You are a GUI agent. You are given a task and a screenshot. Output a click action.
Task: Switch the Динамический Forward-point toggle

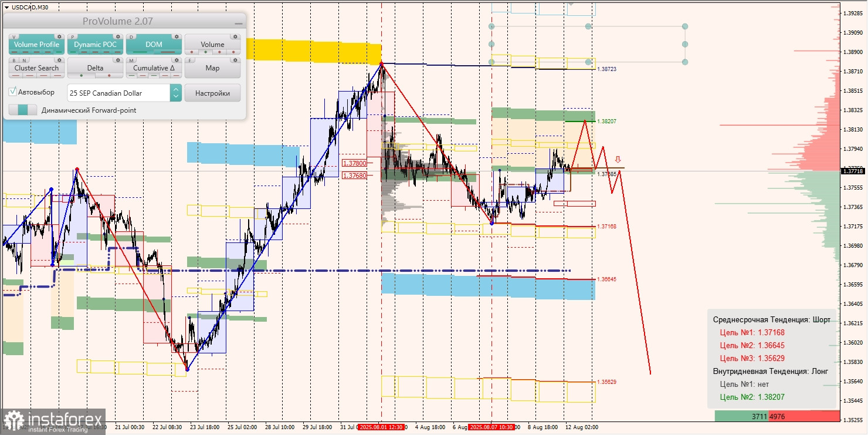tap(23, 110)
